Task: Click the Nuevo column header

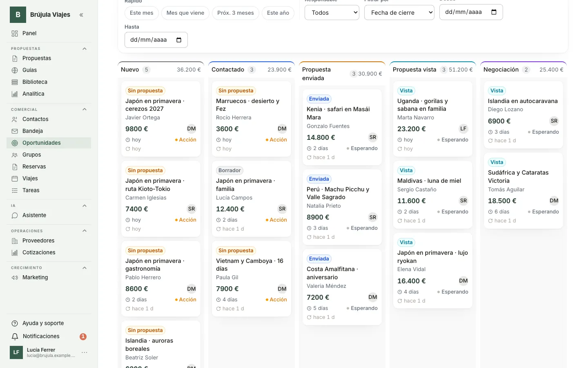Action: click(161, 70)
